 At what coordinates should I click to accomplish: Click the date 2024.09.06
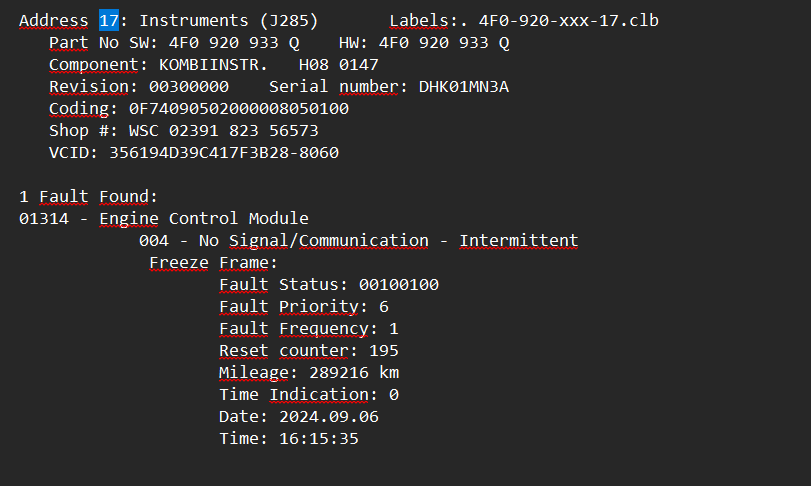(329, 416)
